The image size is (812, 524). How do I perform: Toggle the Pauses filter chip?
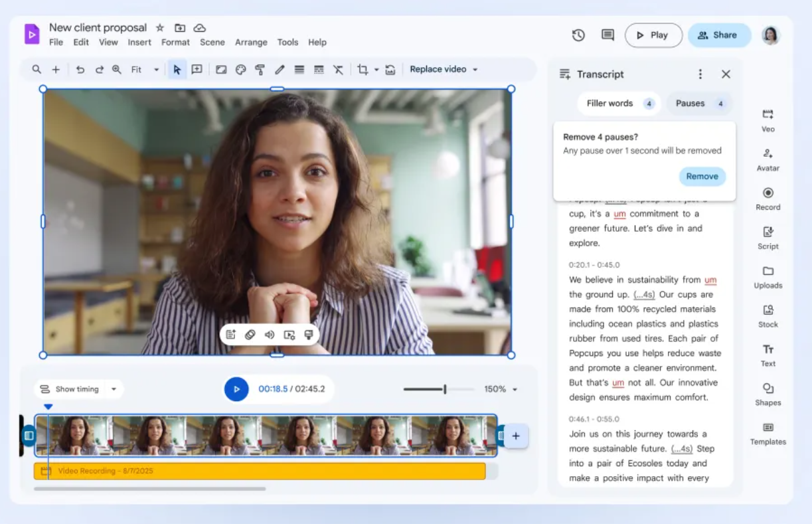699,104
